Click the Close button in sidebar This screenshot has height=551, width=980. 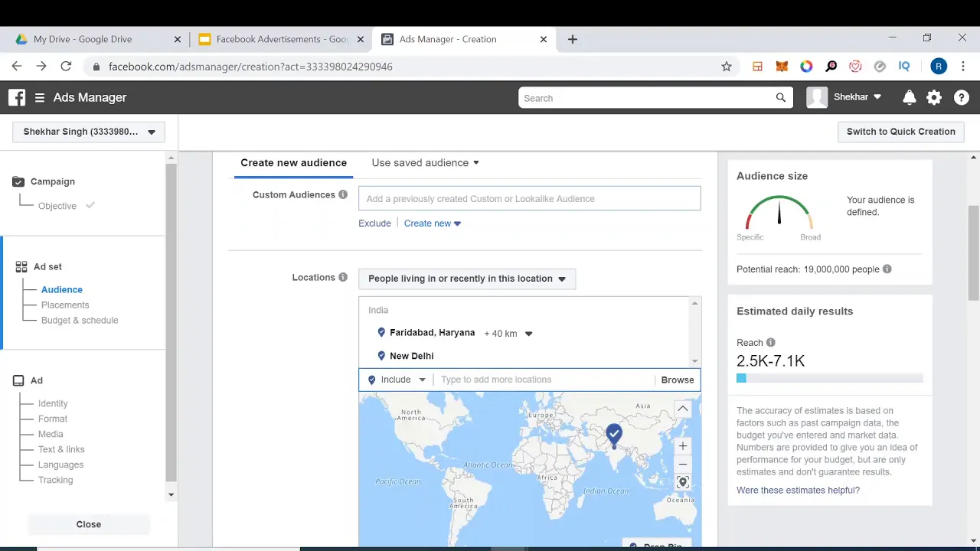pyautogui.click(x=89, y=524)
